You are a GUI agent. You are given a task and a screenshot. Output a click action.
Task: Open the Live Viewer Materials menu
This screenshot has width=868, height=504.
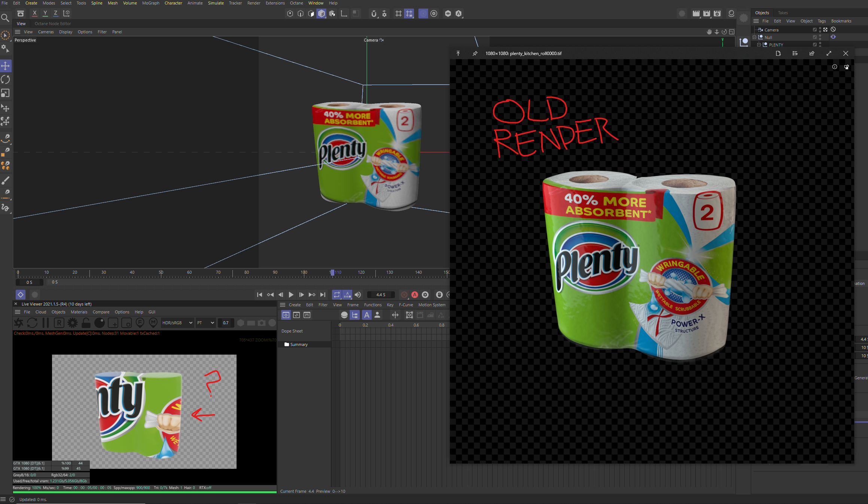pyautogui.click(x=79, y=312)
